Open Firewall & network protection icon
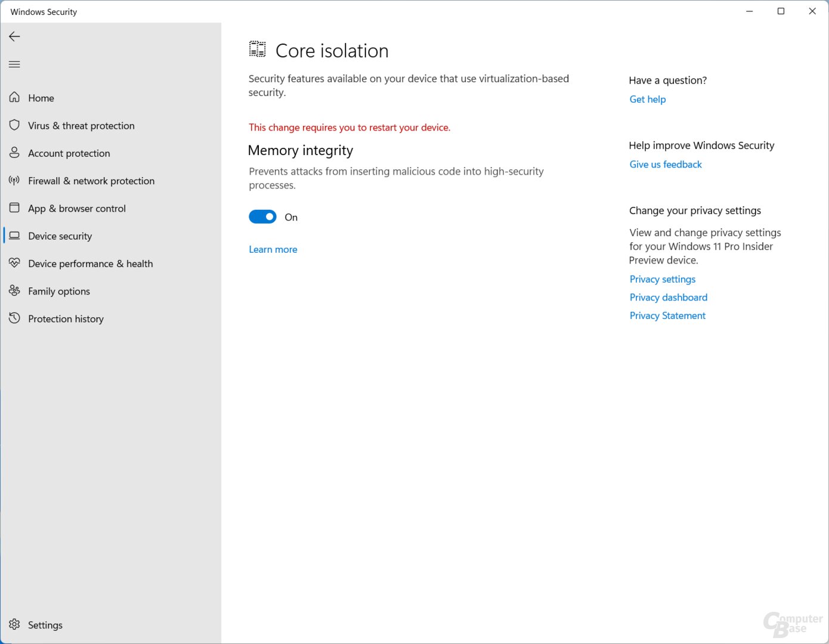Image resolution: width=829 pixels, height=644 pixels. pos(15,181)
